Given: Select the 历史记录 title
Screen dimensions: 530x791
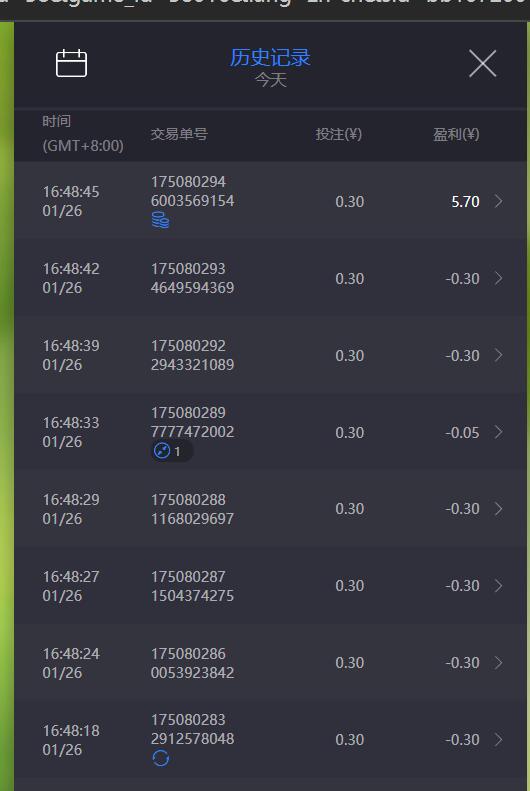Looking at the screenshot, I should [x=270, y=57].
